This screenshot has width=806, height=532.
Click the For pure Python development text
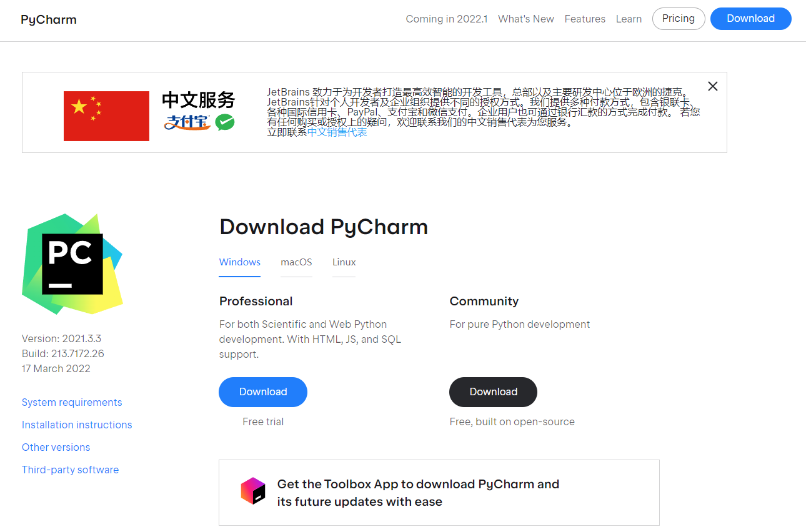(x=520, y=325)
